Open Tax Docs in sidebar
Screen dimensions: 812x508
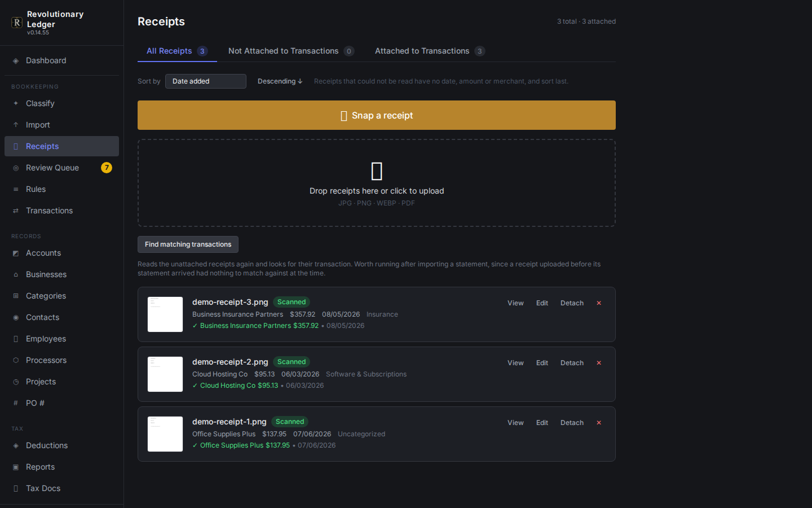coord(61,488)
